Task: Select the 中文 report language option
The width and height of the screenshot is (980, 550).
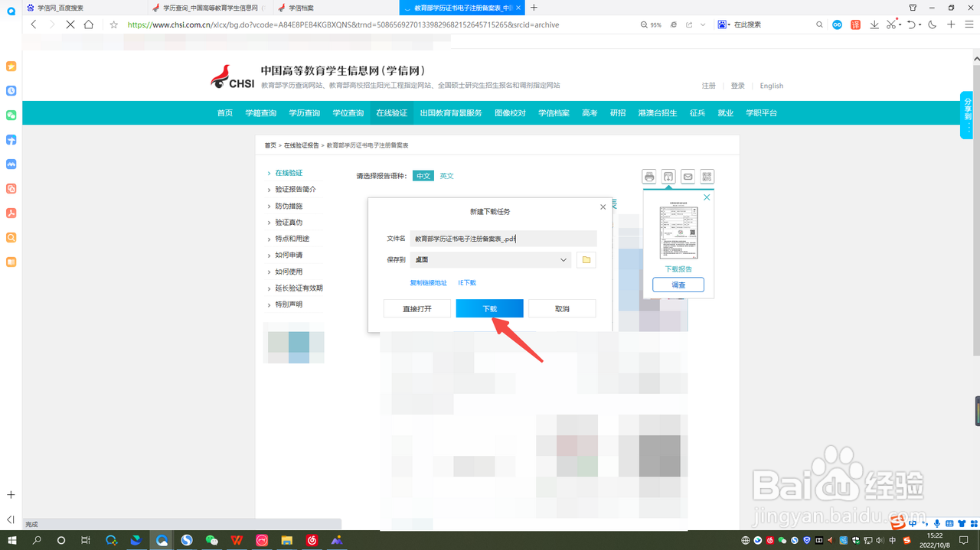Action: coord(423,175)
